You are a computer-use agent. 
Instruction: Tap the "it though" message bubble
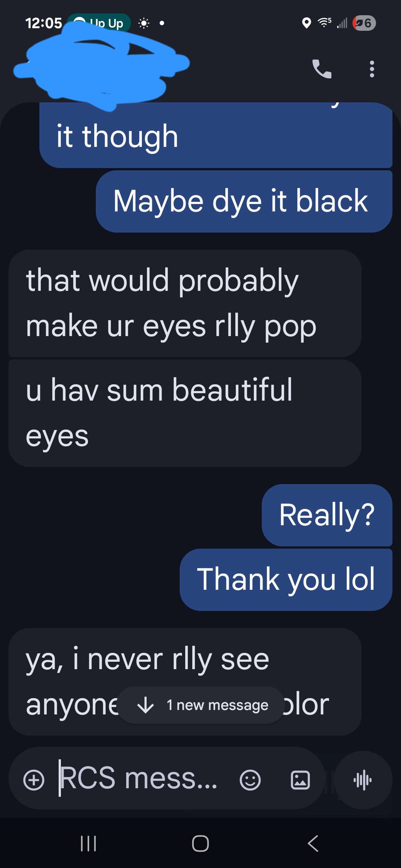pos(215,136)
